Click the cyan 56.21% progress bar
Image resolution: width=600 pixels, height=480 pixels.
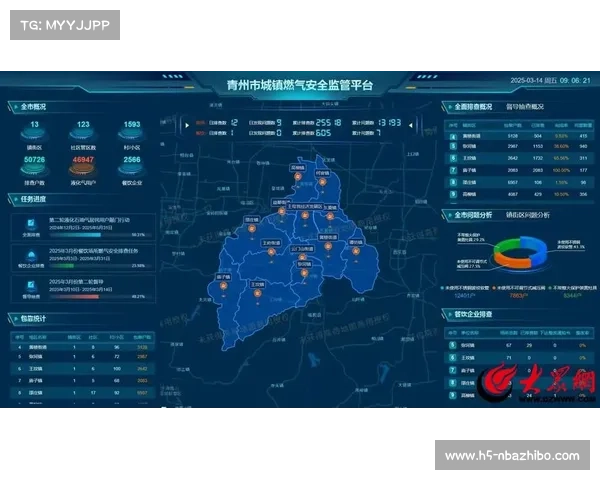click(75, 235)
